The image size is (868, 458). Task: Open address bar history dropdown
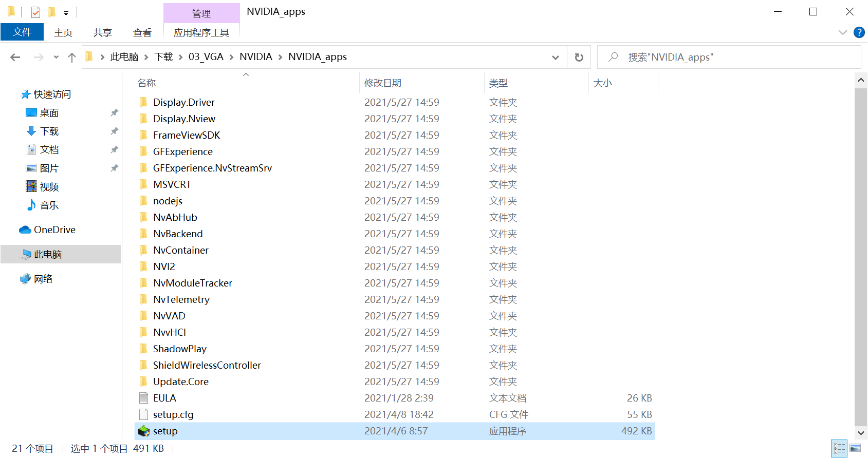556,58
